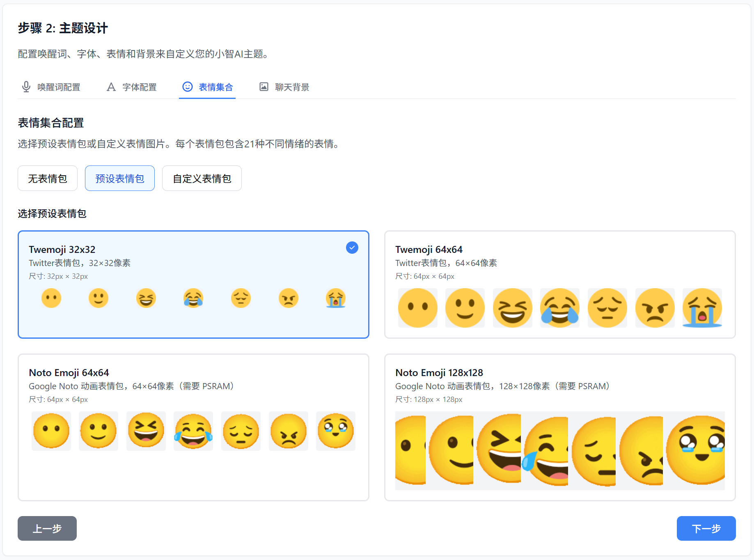Click tears of joy face in Noto Emoji 64x64
Image resolution: width=754 pixels, height=560 pixels.
pyautogui.click(x=193, y=431)
